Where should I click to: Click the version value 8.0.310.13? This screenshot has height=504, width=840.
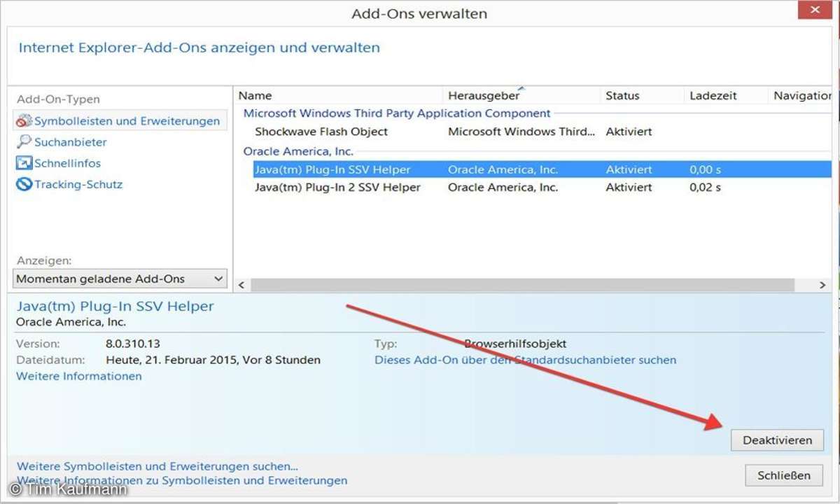point(133,344)
